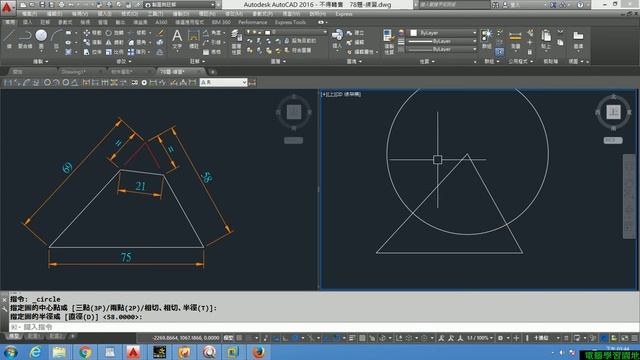Click the object color swatch in Properties panel
This screenshot has width=640, height=360.
[x=413, y=33]
